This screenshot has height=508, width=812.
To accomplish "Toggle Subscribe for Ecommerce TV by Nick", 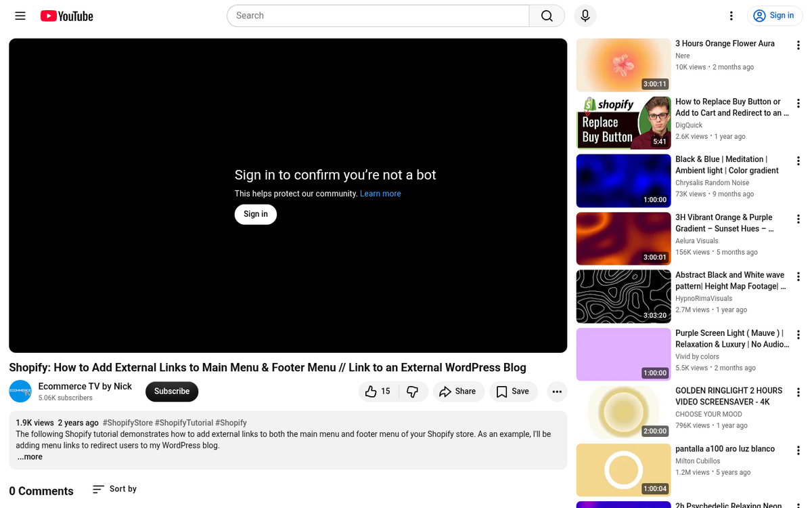I will point(171,391).
